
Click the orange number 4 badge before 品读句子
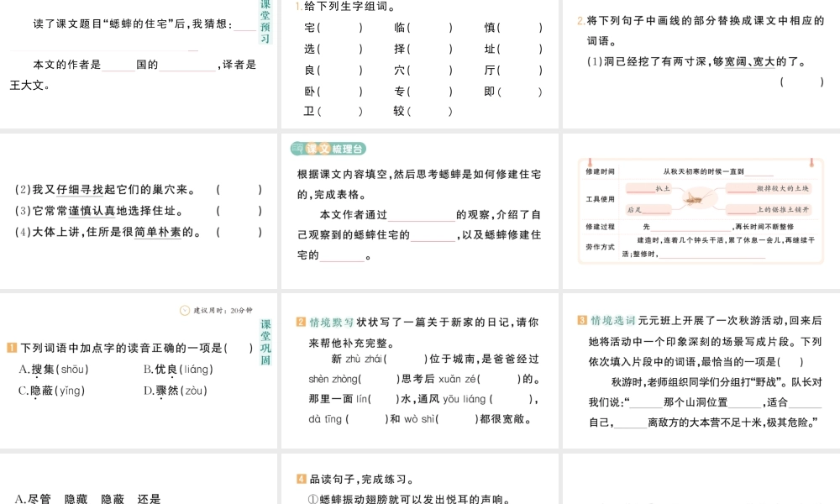pyautogui.click(x=301, y=479)
